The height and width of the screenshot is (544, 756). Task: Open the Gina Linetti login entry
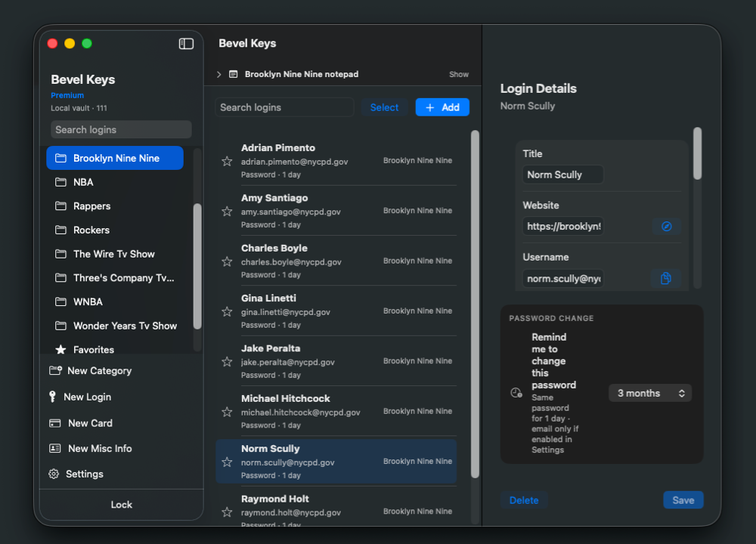[336, 311]
